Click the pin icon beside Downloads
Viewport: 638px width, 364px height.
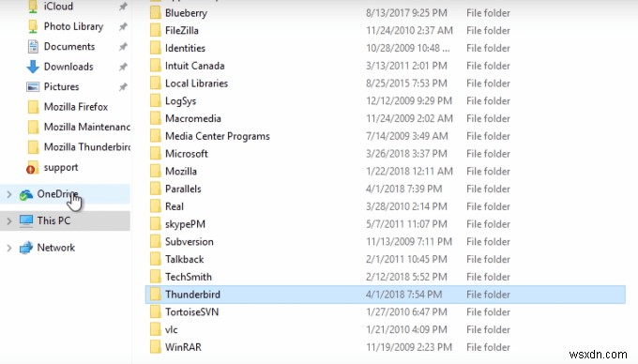click(x=123, y=67)
